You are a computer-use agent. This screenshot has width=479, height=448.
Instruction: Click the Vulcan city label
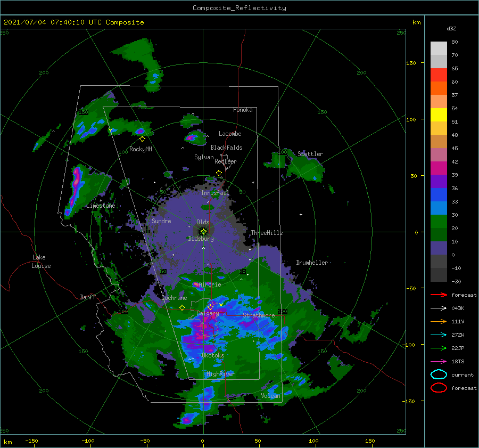271,396
